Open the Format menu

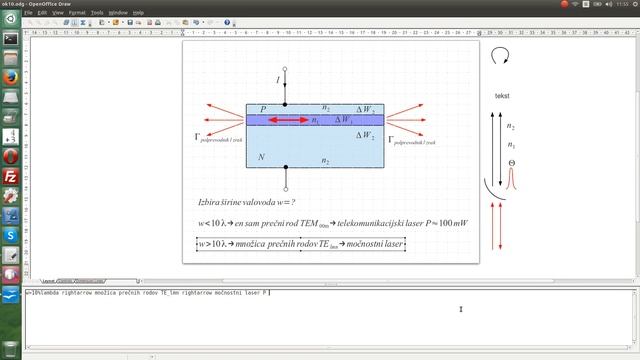(x=77, y=13)
